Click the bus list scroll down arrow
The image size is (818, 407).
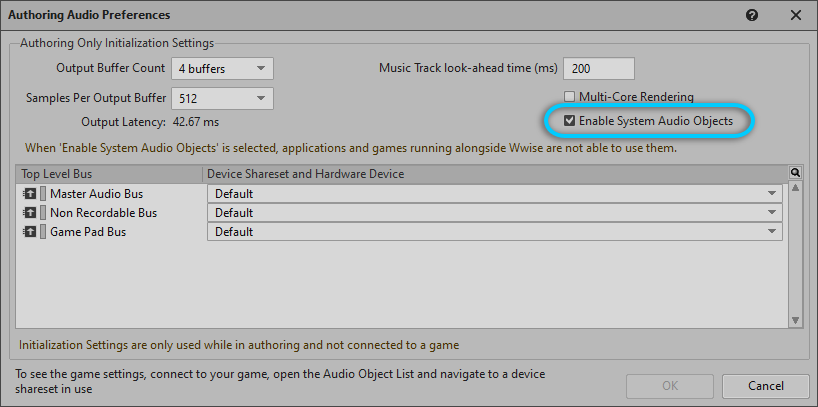796,320
